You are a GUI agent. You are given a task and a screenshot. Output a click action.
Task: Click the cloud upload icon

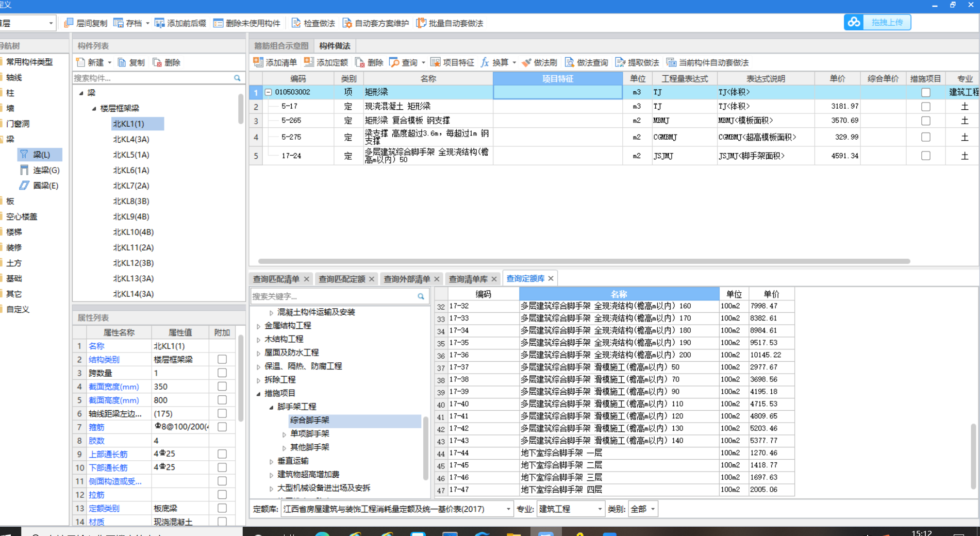click(x=854, y=22)
